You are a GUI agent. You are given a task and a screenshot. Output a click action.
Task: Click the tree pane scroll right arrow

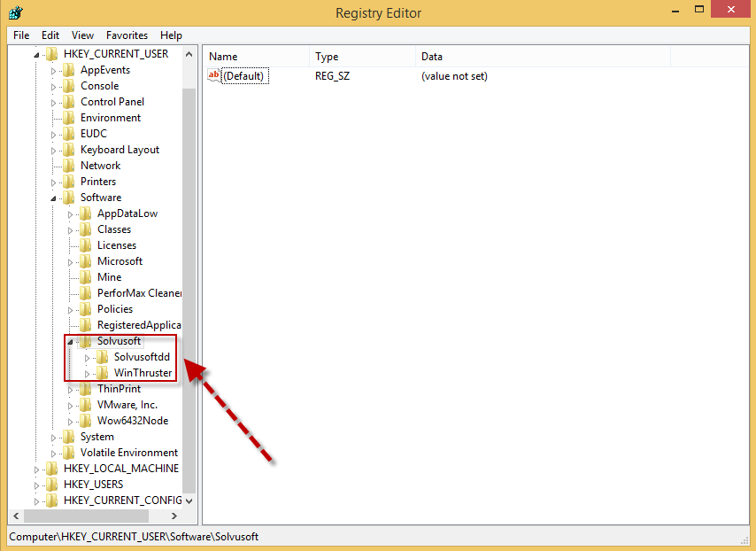174,516
